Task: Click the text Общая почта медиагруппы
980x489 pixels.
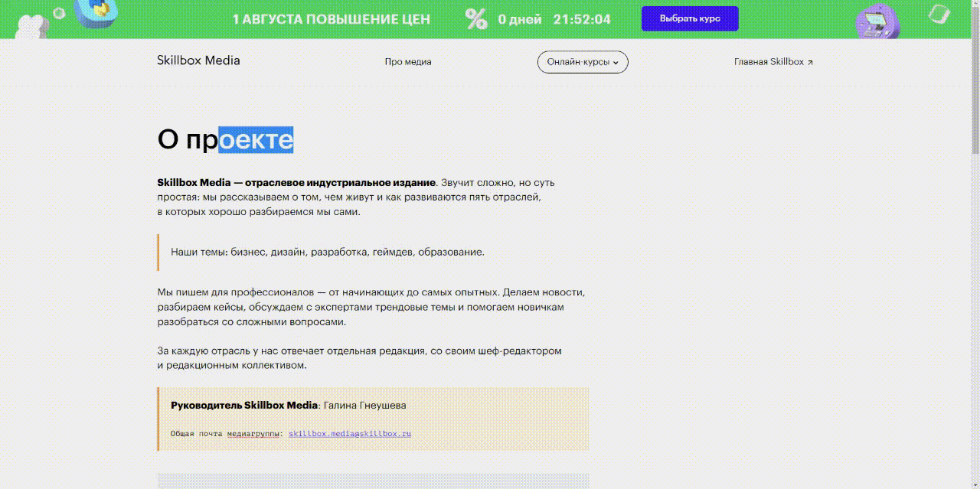Action: [227, 433]
